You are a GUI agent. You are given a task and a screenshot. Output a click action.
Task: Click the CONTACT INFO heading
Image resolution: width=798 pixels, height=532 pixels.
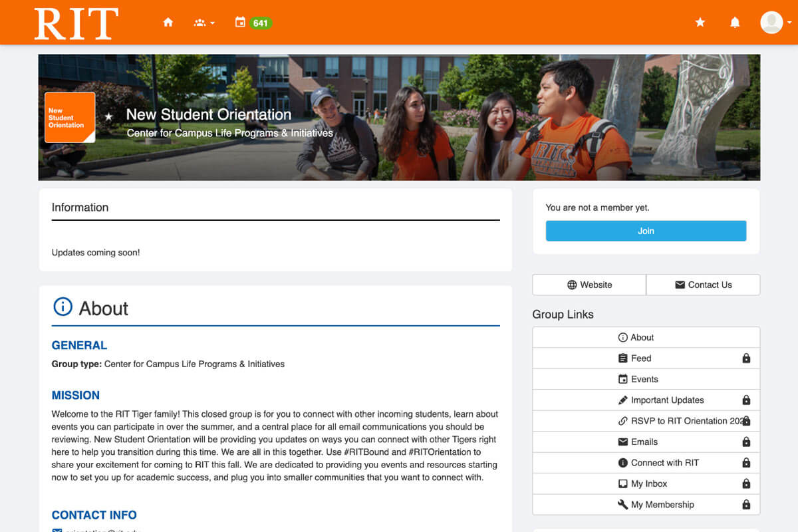[x=94, y=515]
